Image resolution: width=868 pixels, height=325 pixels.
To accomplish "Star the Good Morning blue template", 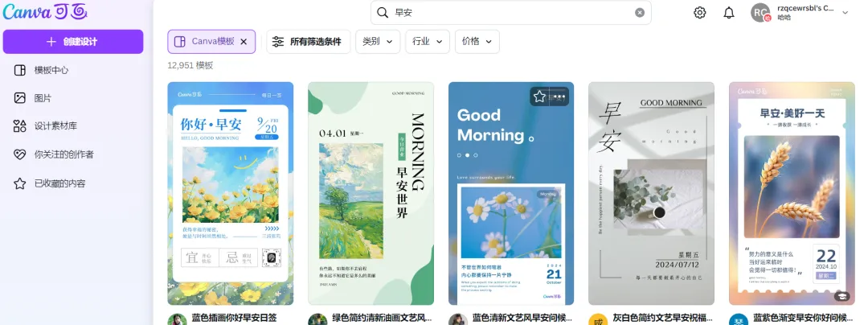I will point(540,97).
